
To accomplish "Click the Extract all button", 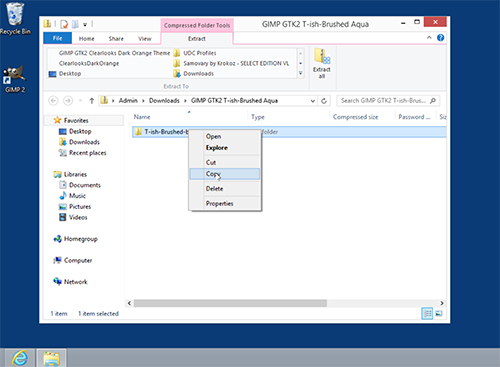I will pos(322,63).
